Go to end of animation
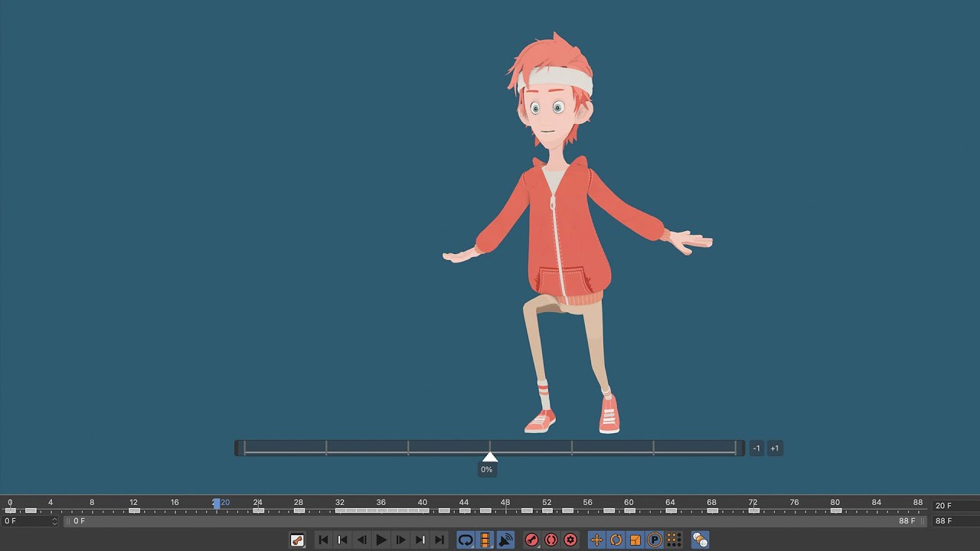Screen dimensions: 980x551 coord(439,540)
